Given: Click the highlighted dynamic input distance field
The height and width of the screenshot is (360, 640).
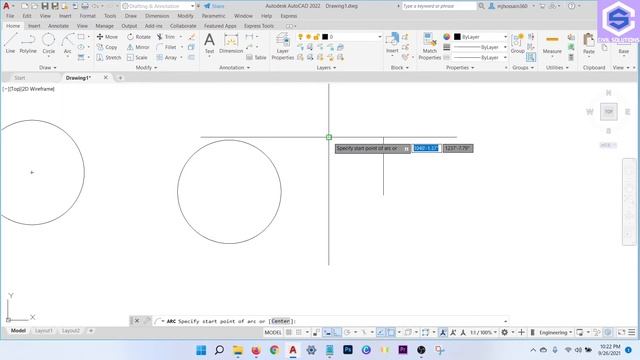Looking at the screenshot, I should click(x=426, y=148).
